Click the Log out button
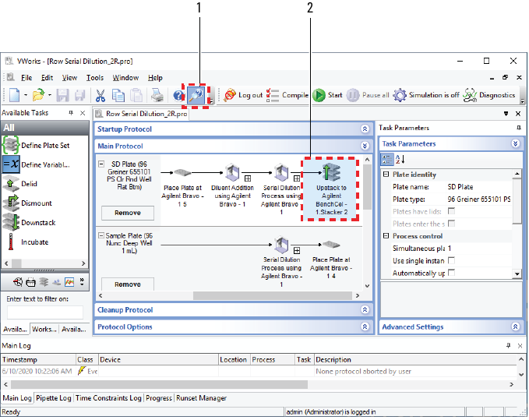Image resolution: width=529 pixels, height=420 pixels. point(243,95)
